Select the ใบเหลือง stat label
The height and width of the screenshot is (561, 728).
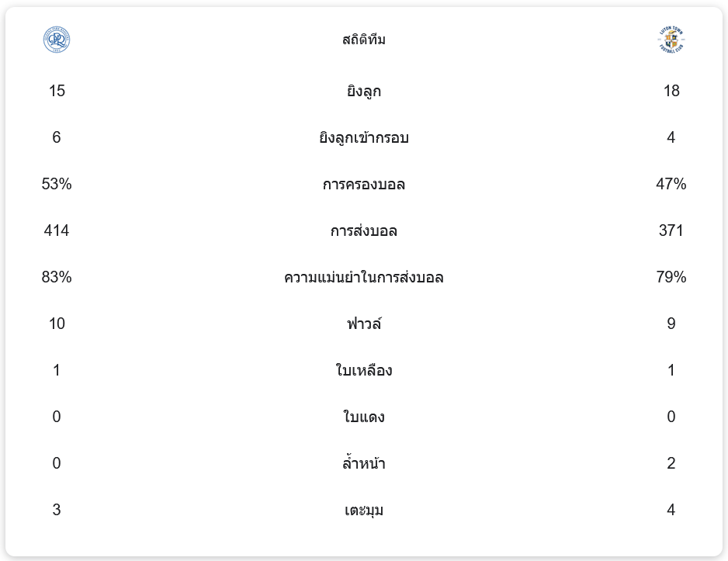(364, 371)
